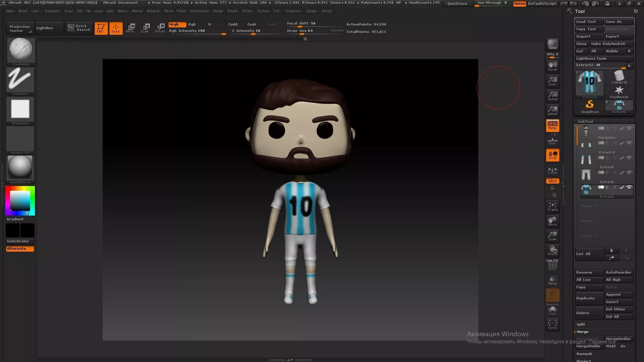The image size is (644, 362).
Task: Click the right shelf Scale view icon
Action: click(x=552, y=236)
